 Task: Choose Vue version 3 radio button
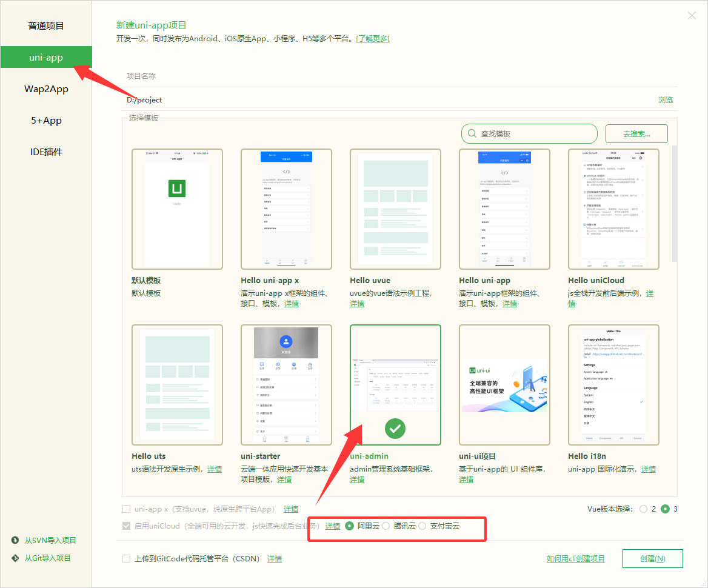[665, 509]
